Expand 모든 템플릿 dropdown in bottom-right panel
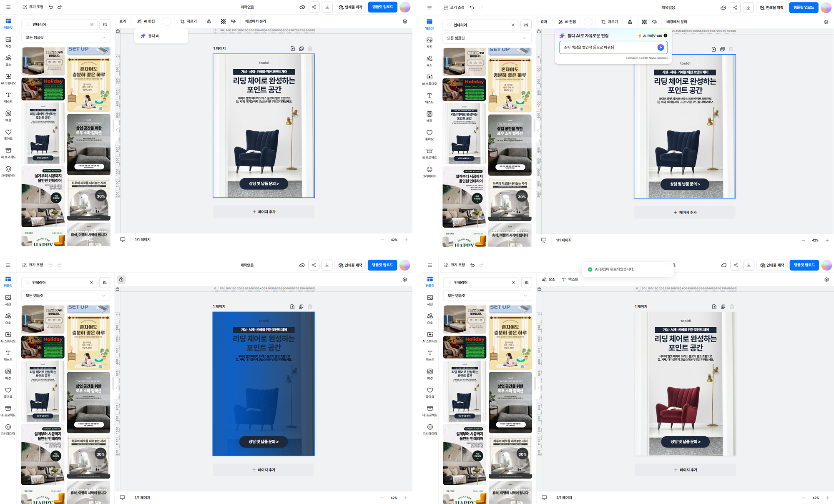Screen dimensions: 834x504 (x=487, y=296)
